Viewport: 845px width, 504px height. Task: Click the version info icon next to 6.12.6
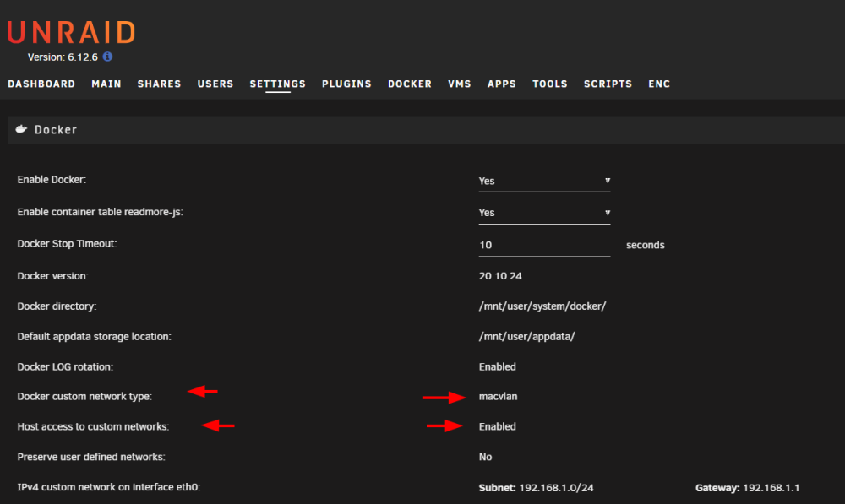(108, 57)
